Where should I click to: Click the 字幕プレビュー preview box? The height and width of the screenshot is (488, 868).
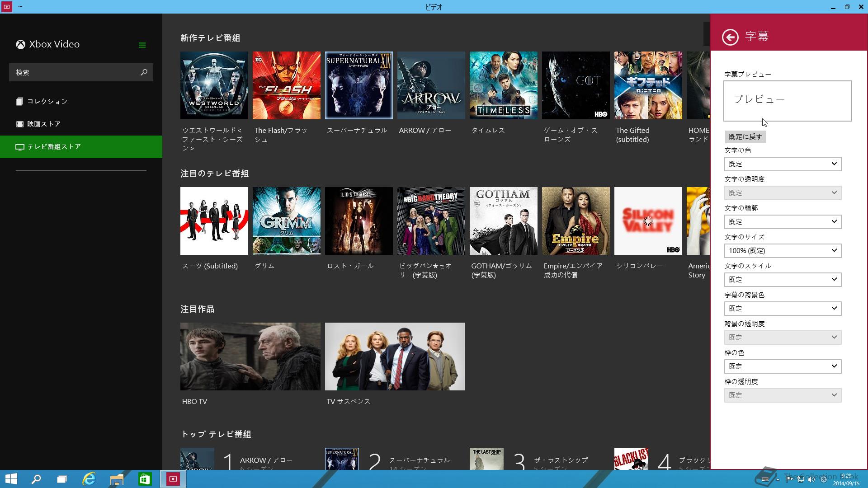coord(788,101)
